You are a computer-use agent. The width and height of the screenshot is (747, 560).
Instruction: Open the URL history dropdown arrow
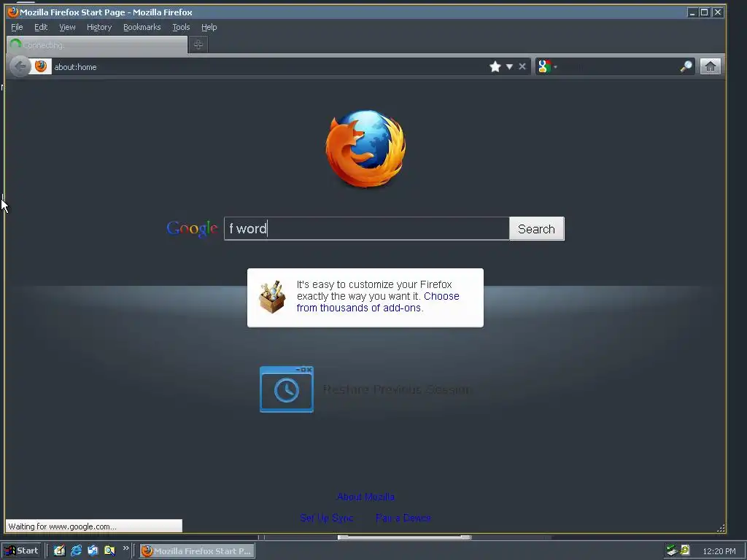(509, 66)
